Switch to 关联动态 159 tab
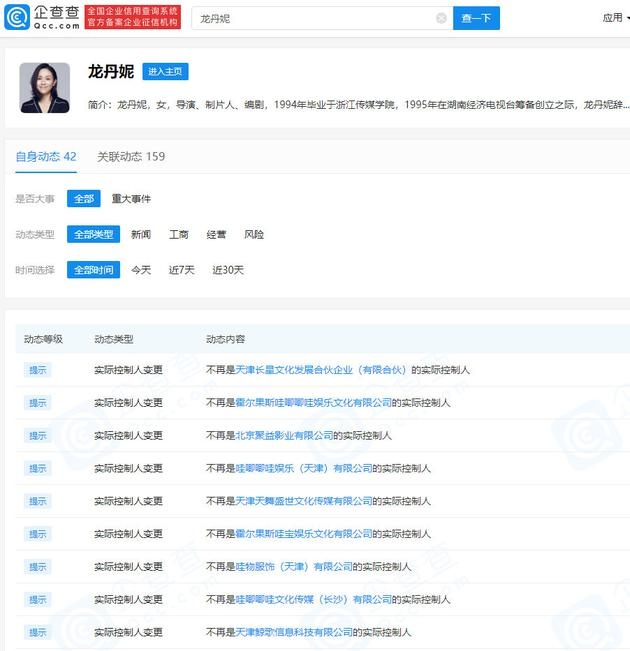Image resolution: width=630 pixels, height=651 pixels. point(131,156)
